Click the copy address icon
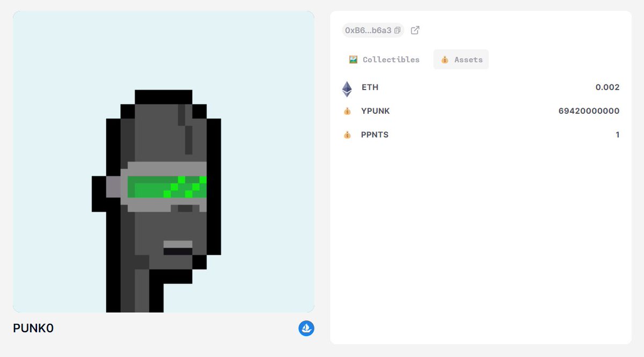 click(396, 30)
